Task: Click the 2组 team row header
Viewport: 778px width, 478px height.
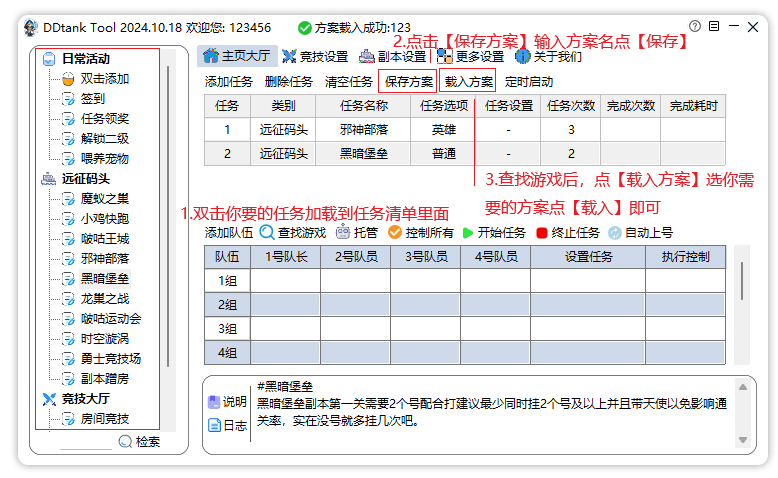Action: (x=227, y=305)
